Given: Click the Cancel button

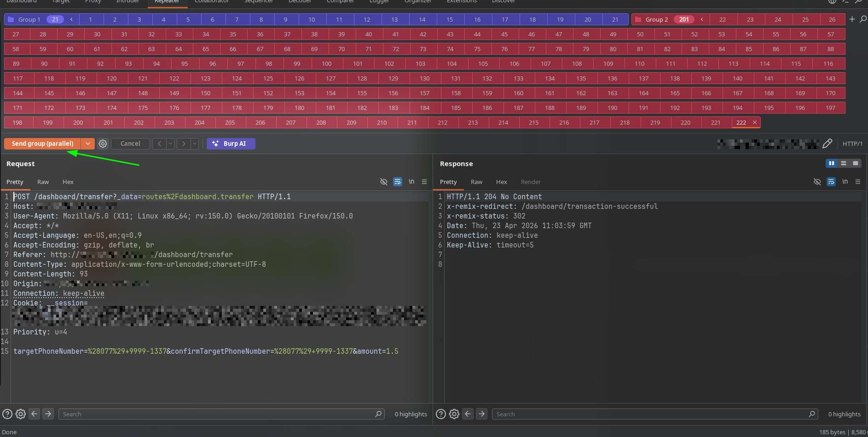Looking at the screenshot, I should 130,144.
